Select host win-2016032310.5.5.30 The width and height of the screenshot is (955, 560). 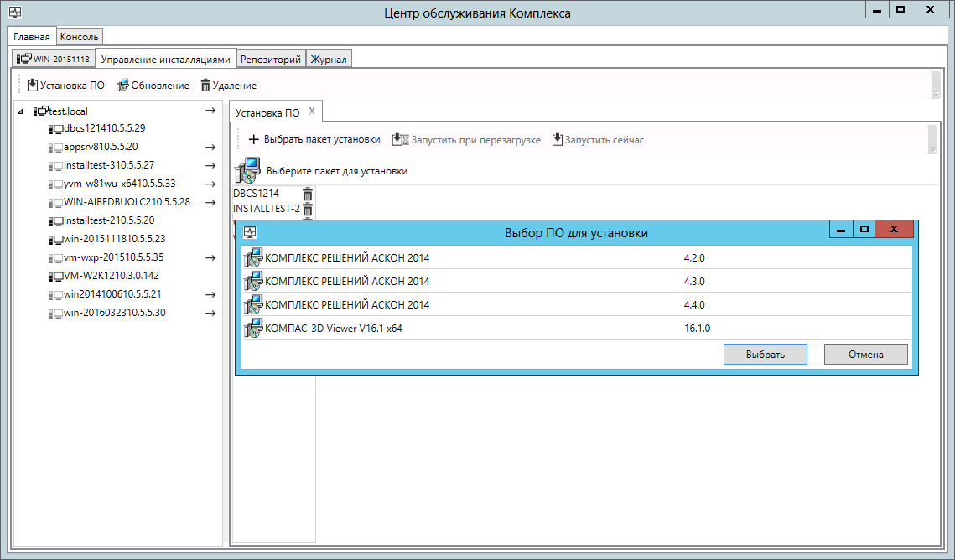[x=106, y=312]
